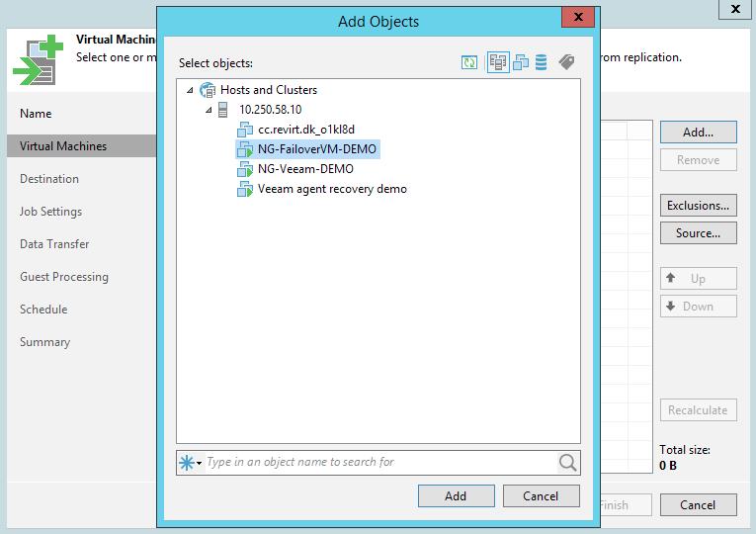Open Exclusions... in the wizard

tap(698, 205)
